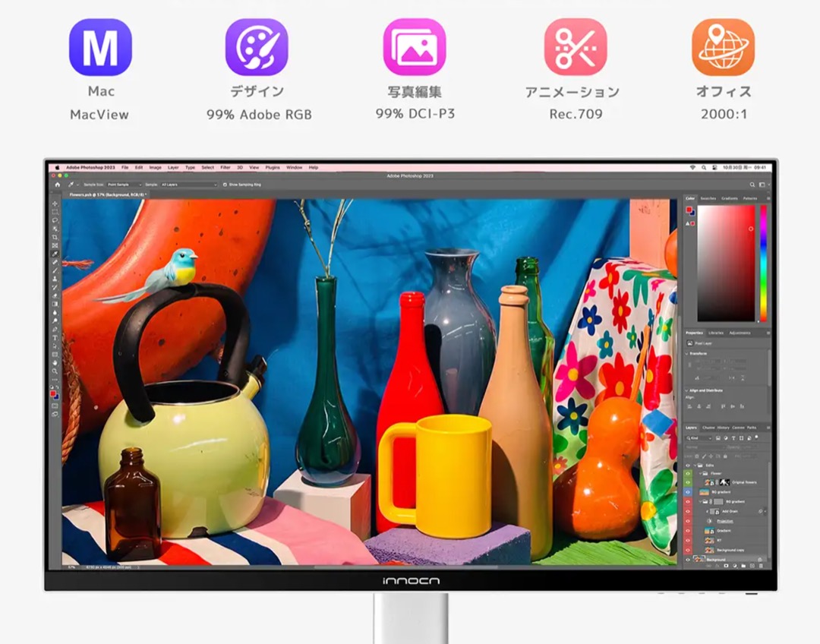Click the Home icon in options bar
Image resolution: width=820 pixels, height=644 pixels.
coord(58,185)
